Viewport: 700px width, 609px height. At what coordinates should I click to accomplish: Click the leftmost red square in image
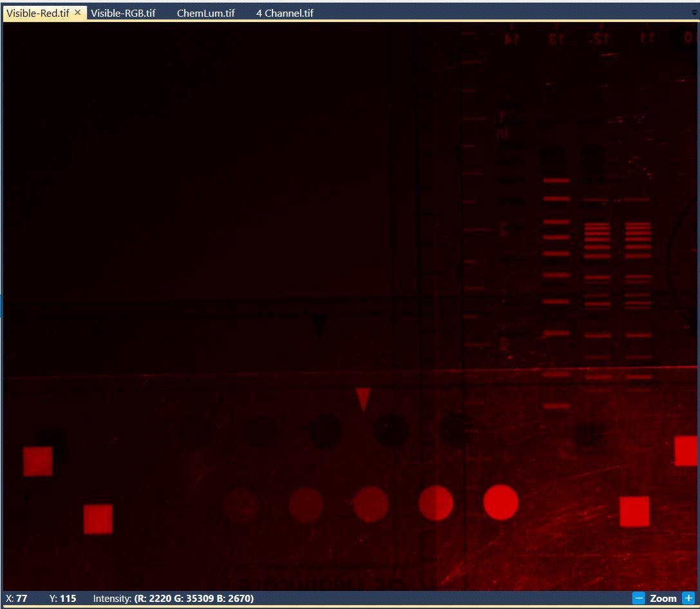click(38, 461)
